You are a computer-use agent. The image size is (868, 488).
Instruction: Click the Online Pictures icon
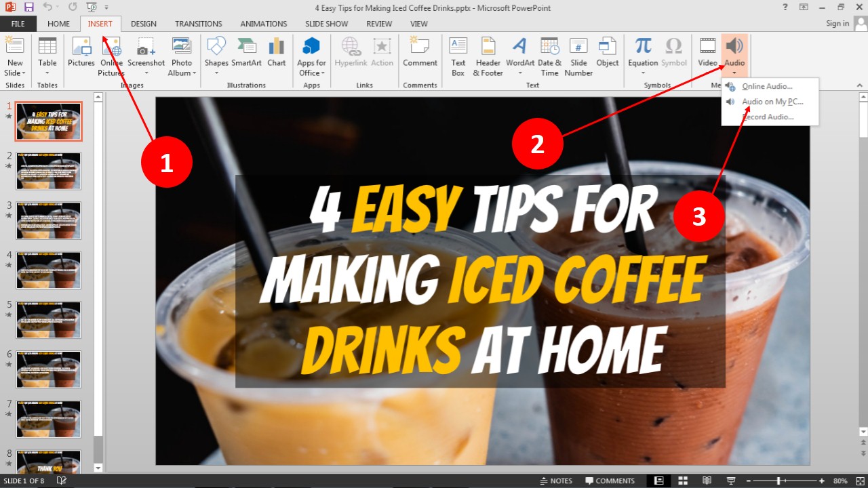(x=111, y=46)
